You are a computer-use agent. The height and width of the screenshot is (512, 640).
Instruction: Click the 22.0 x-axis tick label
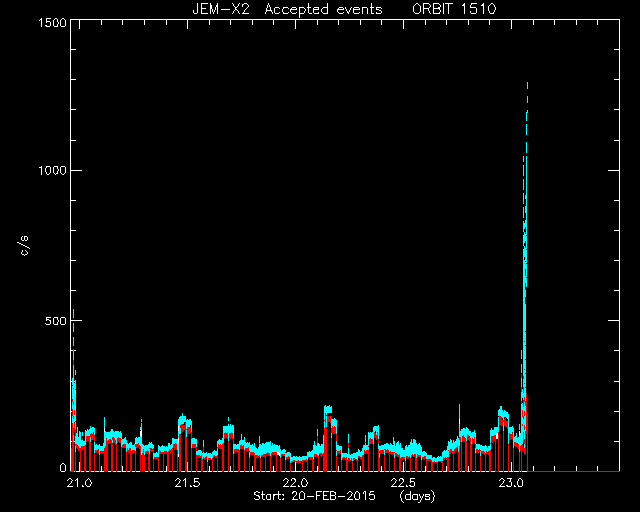(x=296, y=483)
